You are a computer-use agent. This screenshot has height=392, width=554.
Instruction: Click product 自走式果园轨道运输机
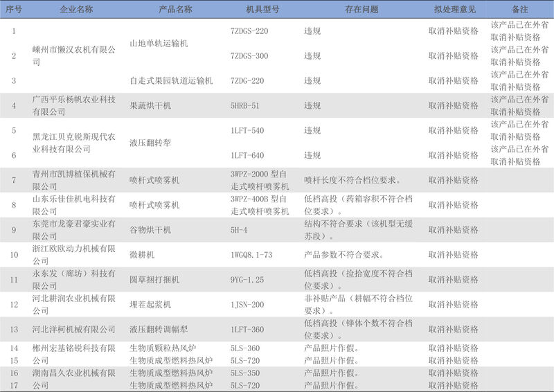pyautogui.click(x=171, y=81)
